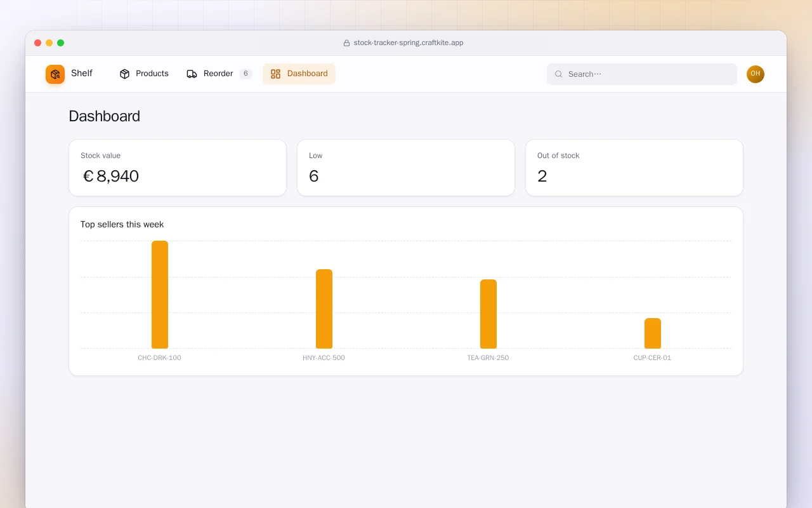
Task: Focus the Search input field
Action: click(x=642, y=74)
